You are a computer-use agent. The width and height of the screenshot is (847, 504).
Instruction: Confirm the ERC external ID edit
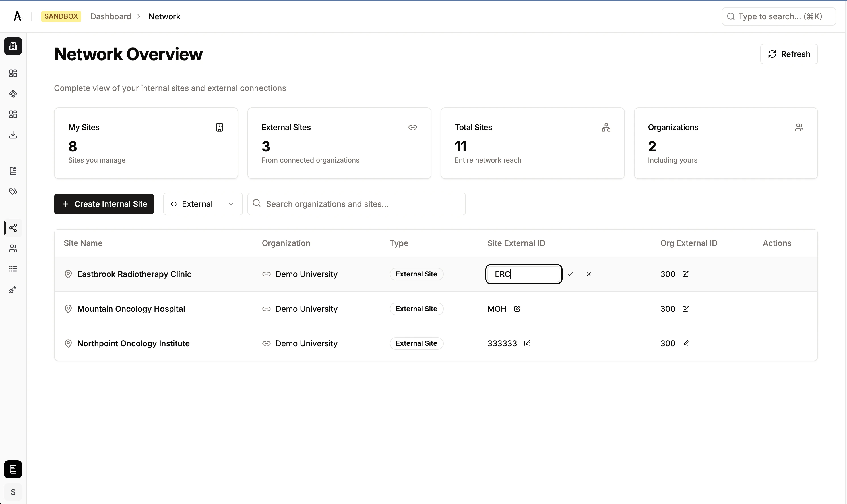571,274
